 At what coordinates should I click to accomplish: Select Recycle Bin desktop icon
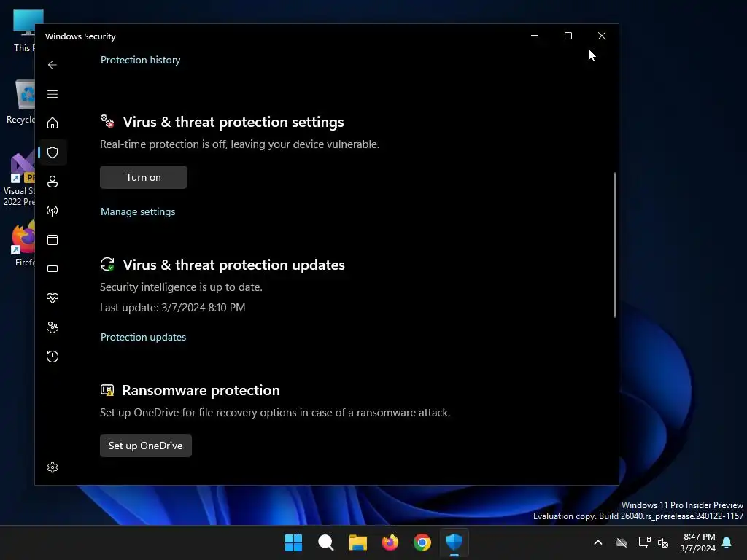[x=21, y=101]
